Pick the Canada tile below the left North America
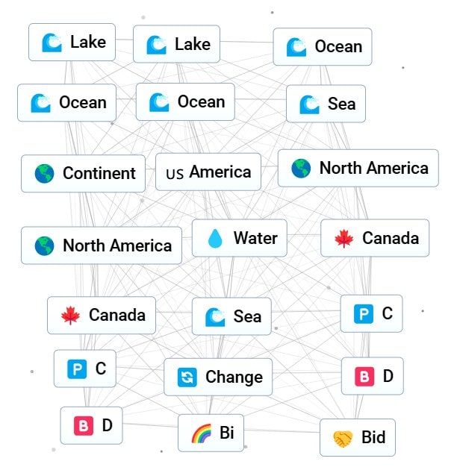The width and height of the screenshot is (457, 476). click(x=101, y=315)
